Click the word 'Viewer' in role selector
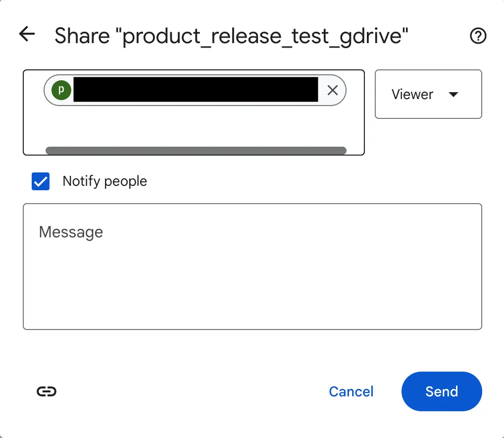 coord(412,94)
